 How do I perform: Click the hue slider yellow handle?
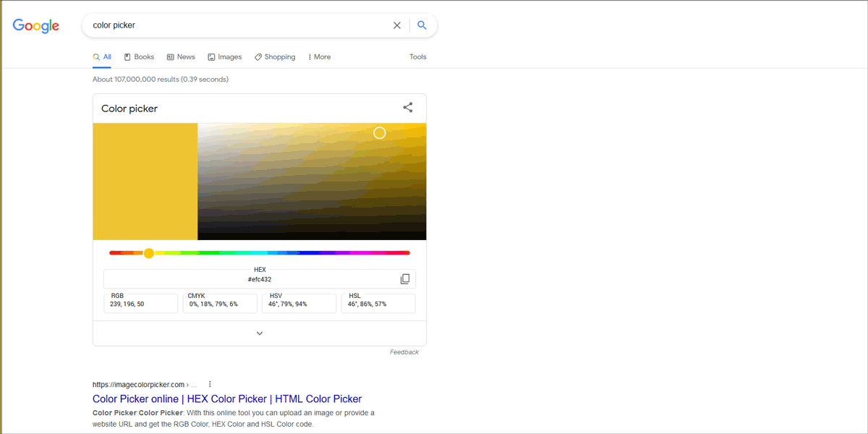(149, 253)
